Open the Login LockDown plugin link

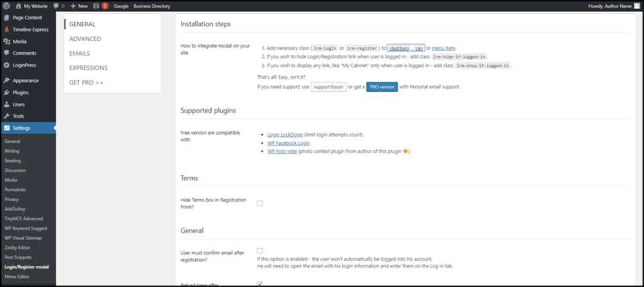click(x=285, y=135)
